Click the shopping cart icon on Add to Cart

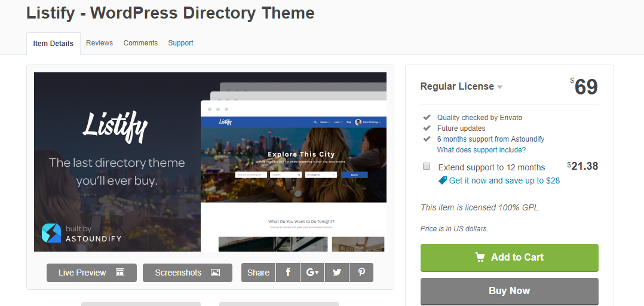(480, 257)
